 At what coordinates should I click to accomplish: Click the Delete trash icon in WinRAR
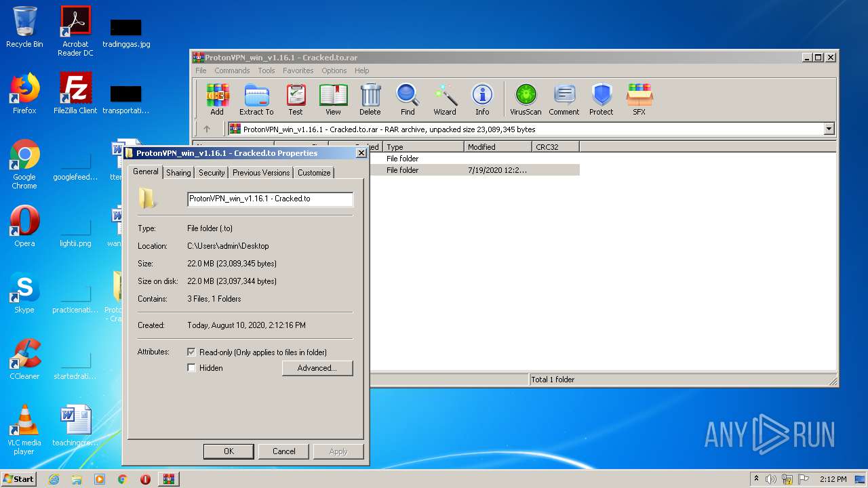pos(370,99)
